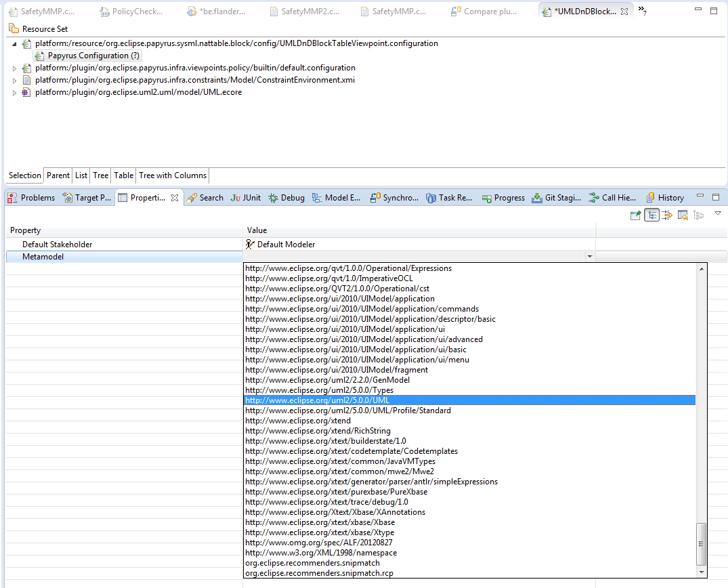
Task: Choose omg.org/spec/ALF/20120827 entry
Action: 469,543
